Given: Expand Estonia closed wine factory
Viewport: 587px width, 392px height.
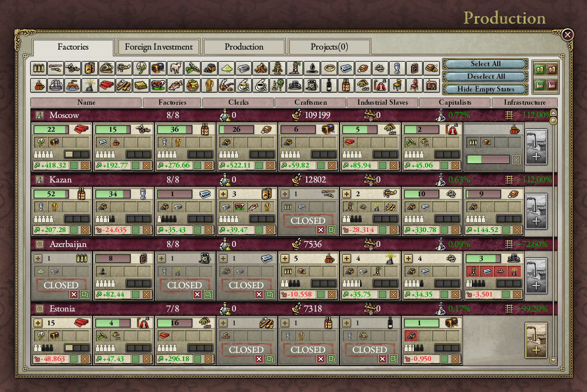Looking at the screenshot, I should (347, 323).
